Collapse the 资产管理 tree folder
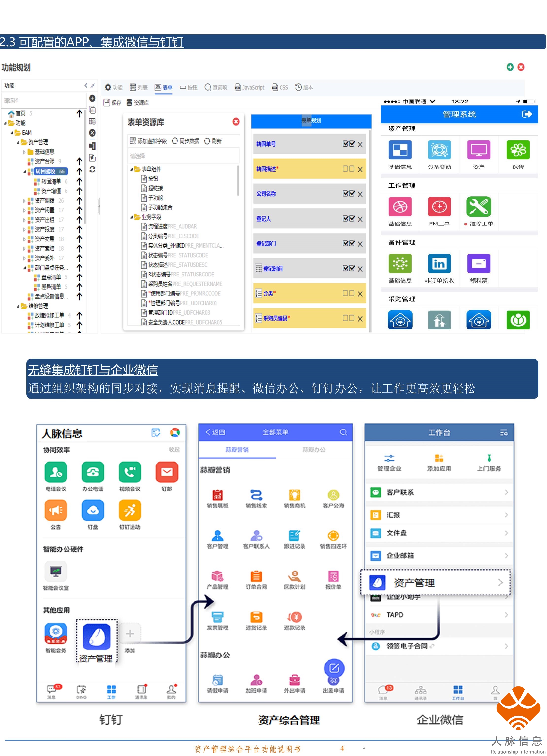The height and width of the screenshot is (756, 547). (18, 142)
